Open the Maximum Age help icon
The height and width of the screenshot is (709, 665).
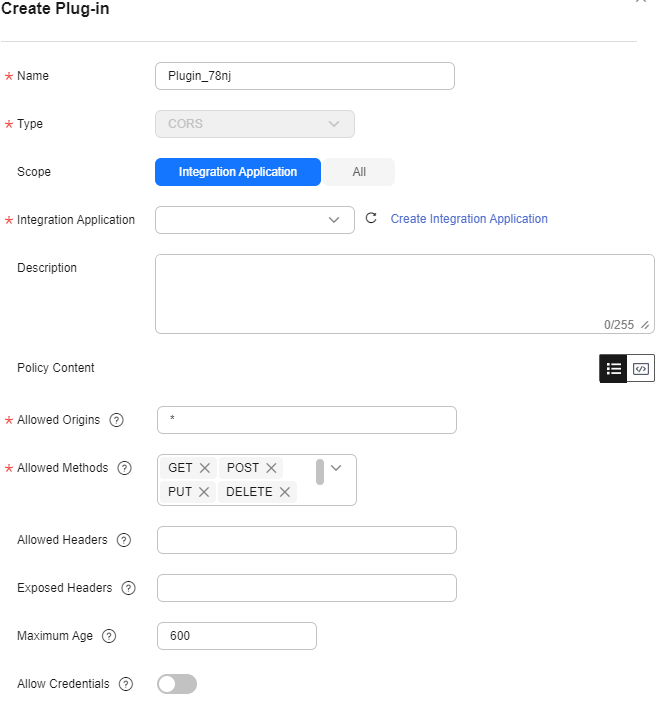(x=109, y=636)
